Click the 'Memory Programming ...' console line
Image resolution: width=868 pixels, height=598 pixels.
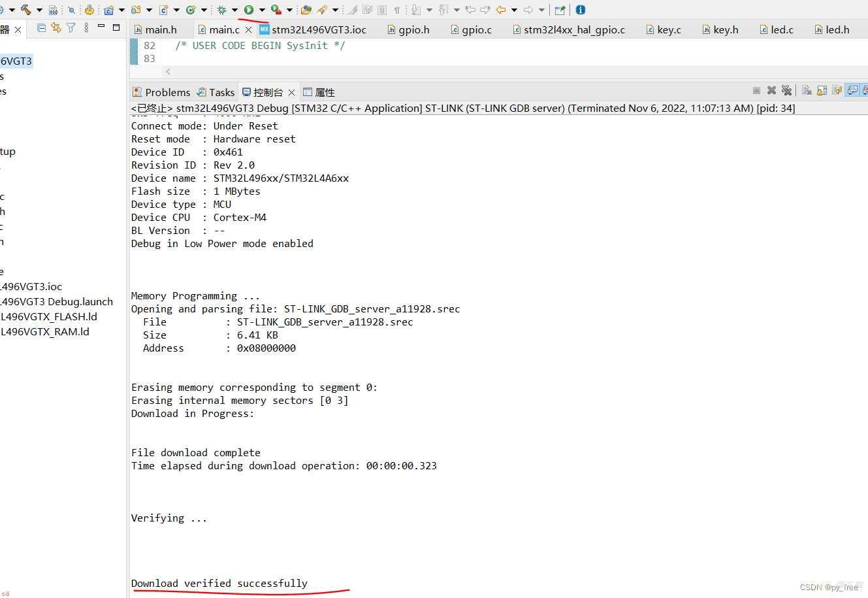pyautogui.click(x=196, y=295)
